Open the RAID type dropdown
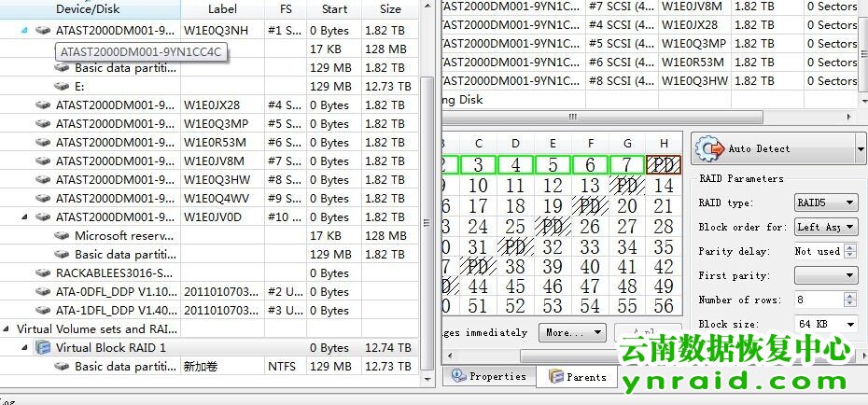 [848, 202]
